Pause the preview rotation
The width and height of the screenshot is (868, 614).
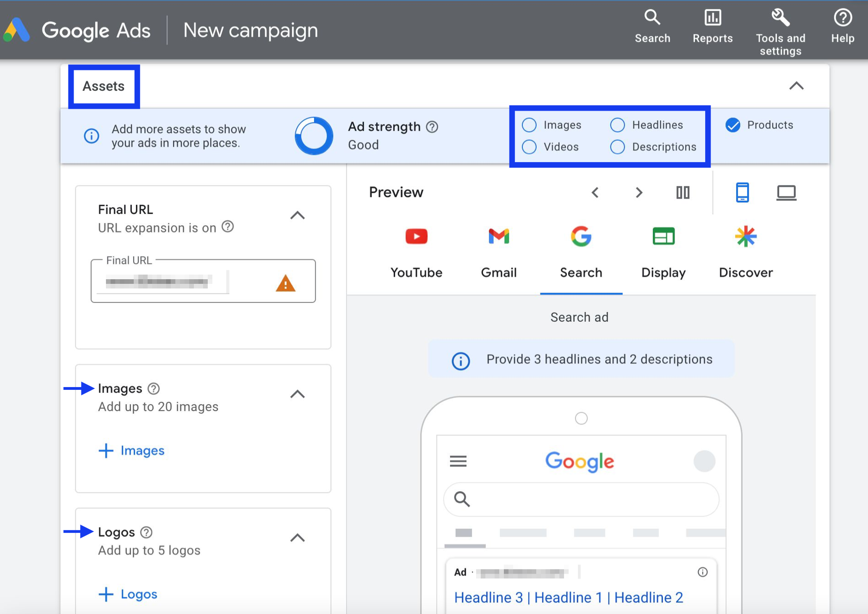click(x=683, y=192)
